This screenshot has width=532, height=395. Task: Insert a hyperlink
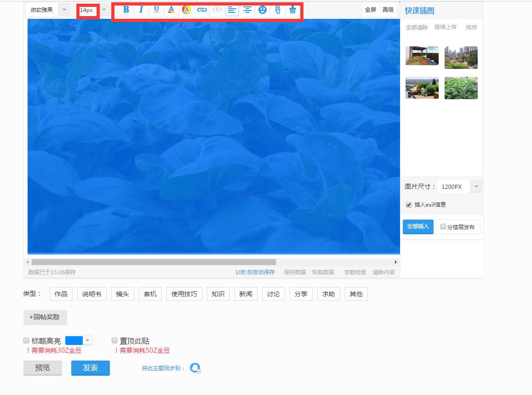pos(202,10)
